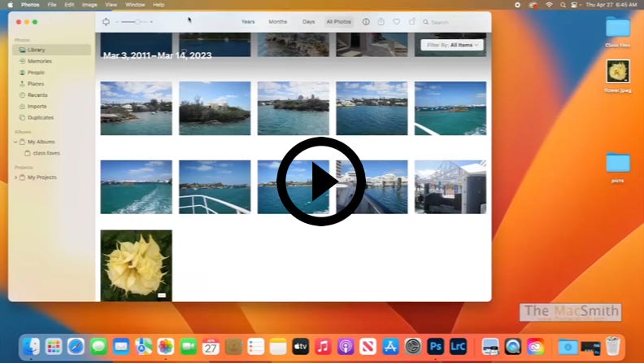
Task: Open the Apple menu
Action: pyautogui.click(x=11, y=5)
